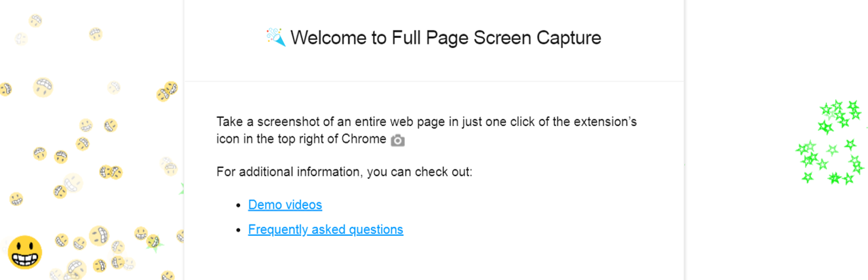The width and height of the screenshot is (868, 280).
Task: Click the bullet point before Demo videos
Action: point(239,205)
